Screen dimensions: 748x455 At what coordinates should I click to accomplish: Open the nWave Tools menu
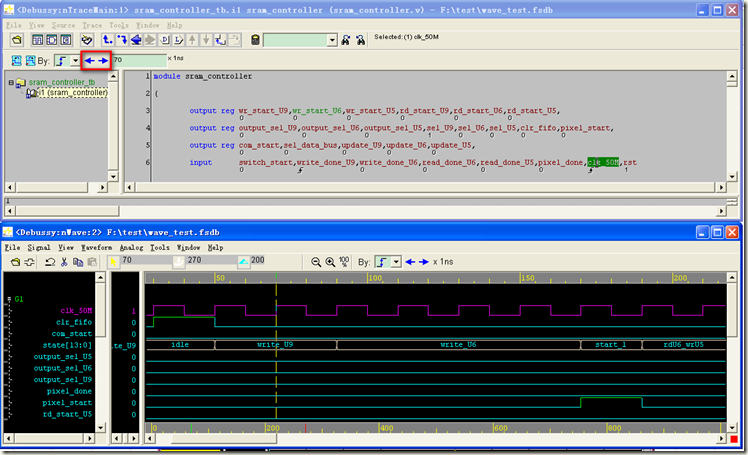pyautogui.click(x=160, y=248)
